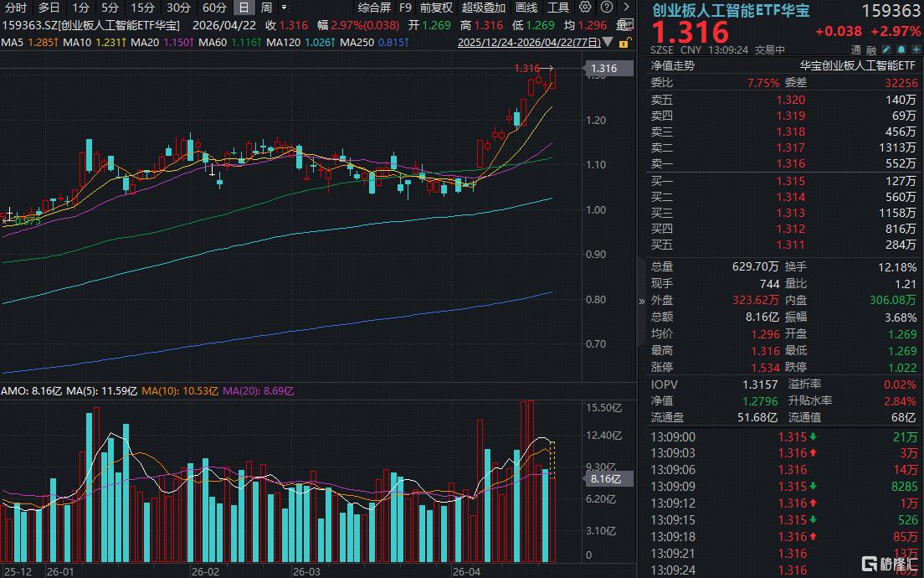This screenshot has width=924, height=578.
Task: Switch to 分时 view tab
Action: coord(16,8)
